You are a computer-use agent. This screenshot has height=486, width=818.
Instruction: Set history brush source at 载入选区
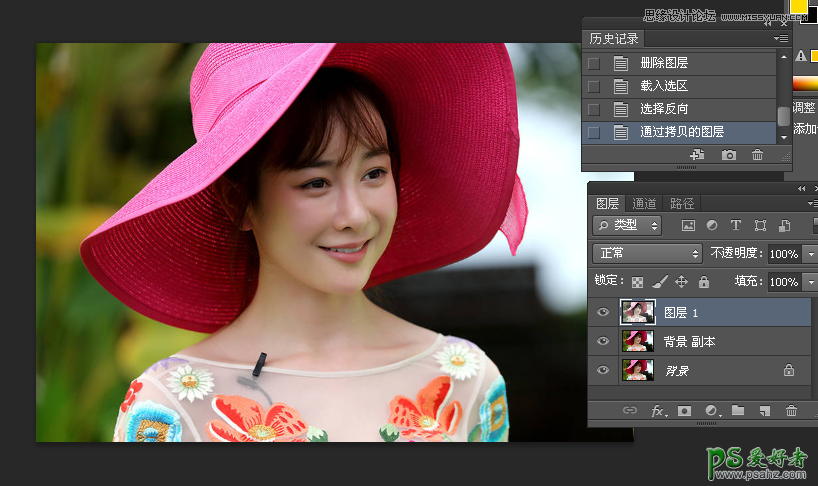594,86
